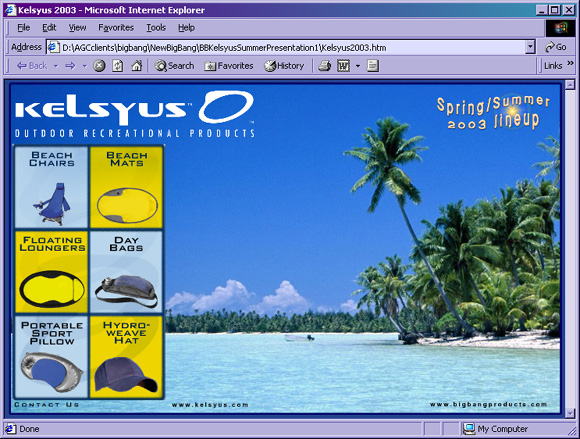Viewport: 580px width, 439px height.
Task: Open the File menu
Action: click(x=24, y=28)
